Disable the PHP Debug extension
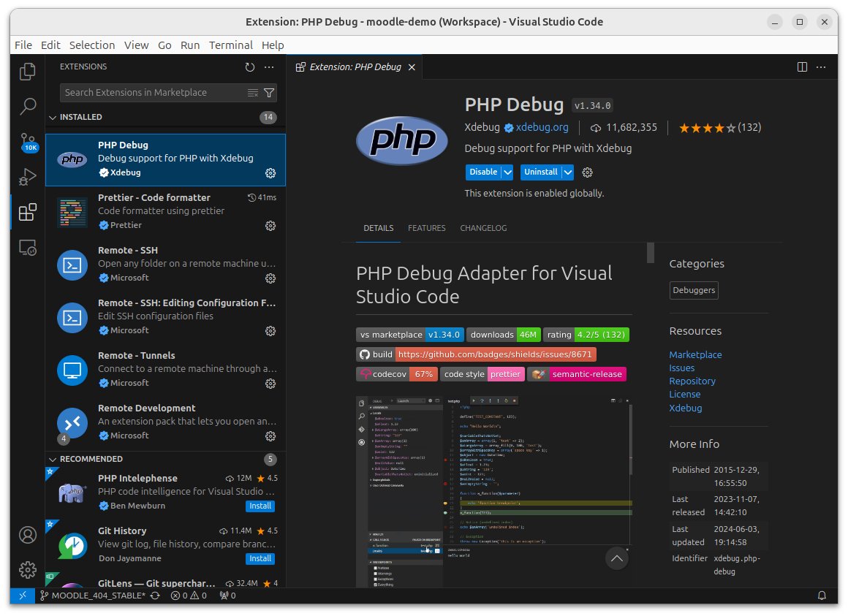 483,172
